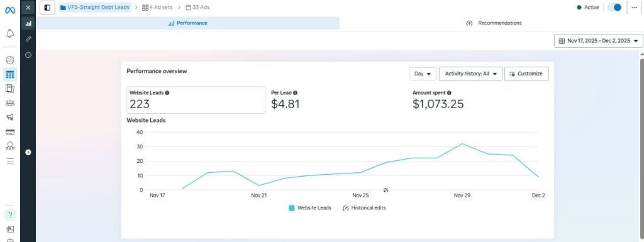Toggle the Historical edits legend item
Image resolution: width=644 pixels, height=242 pixels.
[364, 208]
